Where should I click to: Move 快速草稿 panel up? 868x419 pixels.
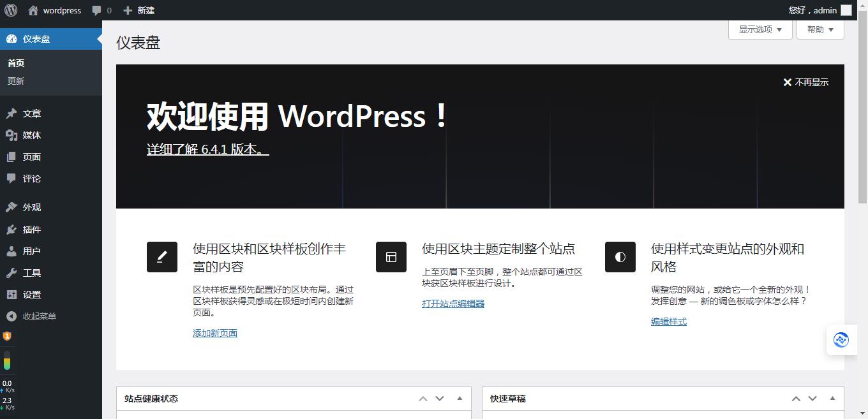pyautogui.click(x=795, y=399)
